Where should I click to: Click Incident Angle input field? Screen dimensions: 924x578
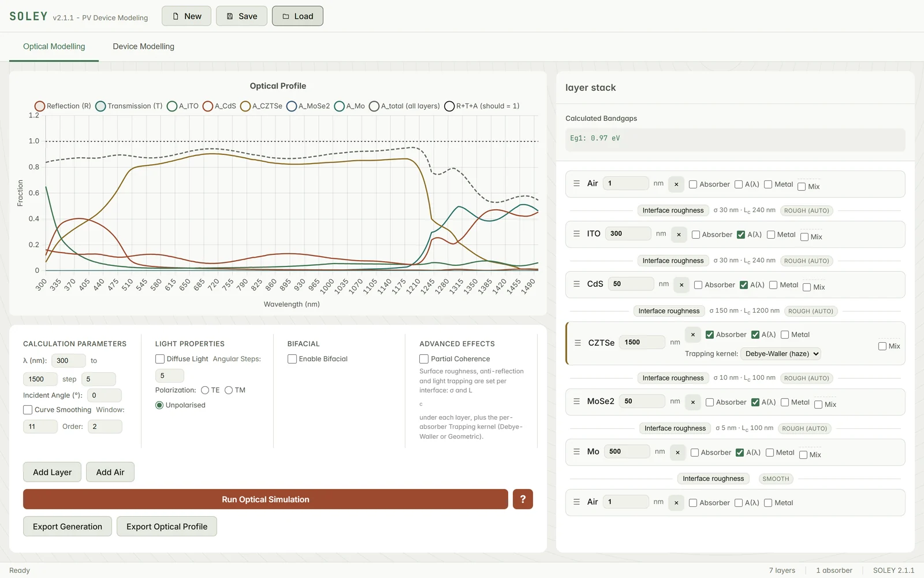pyautogui.click(x=105, y=395)
